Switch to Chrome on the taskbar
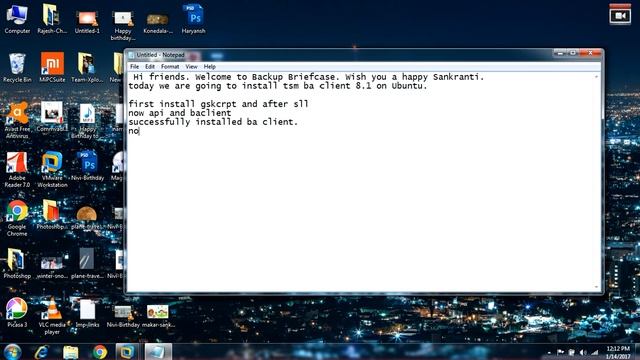 click(100, 352)
